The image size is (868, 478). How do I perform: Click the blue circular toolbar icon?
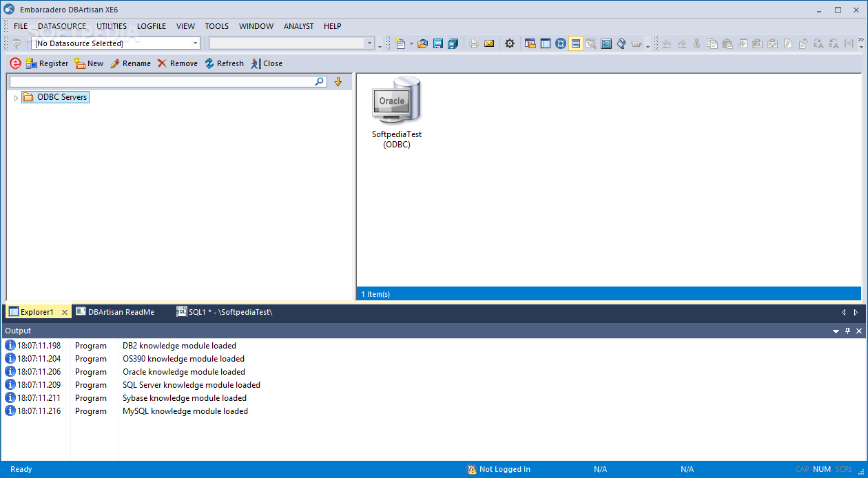[x=561, y=43]
